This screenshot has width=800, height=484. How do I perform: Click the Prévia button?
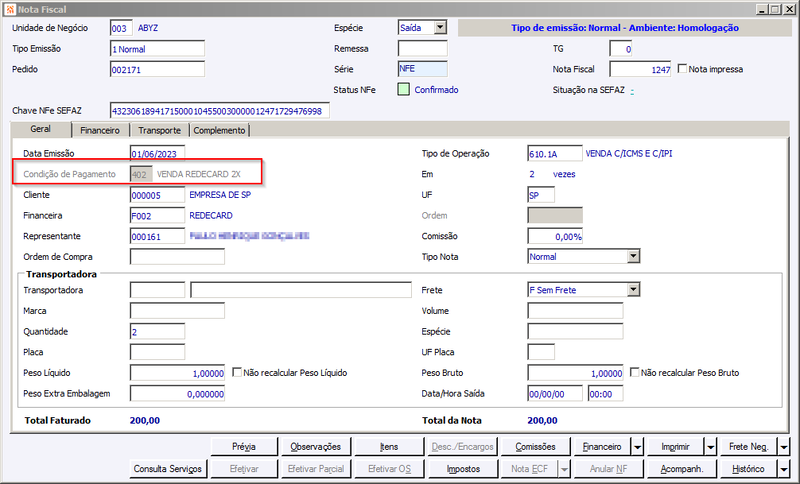[244, 447]
